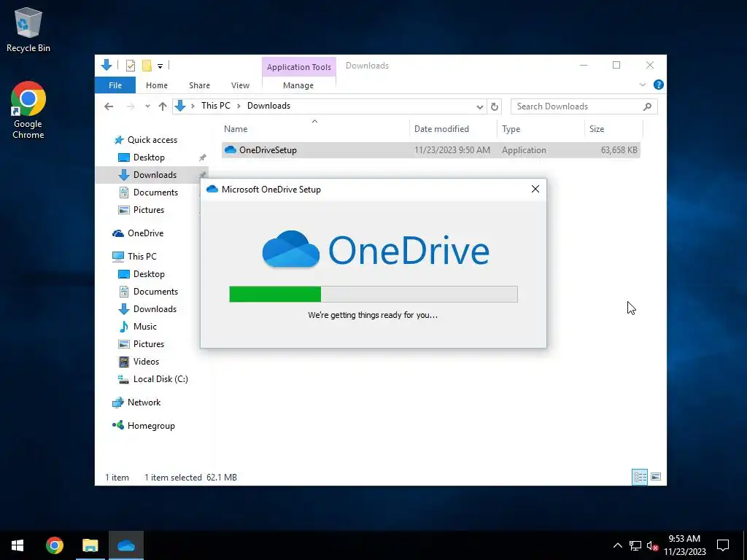Sort by Date modified column header

[452, 129]
